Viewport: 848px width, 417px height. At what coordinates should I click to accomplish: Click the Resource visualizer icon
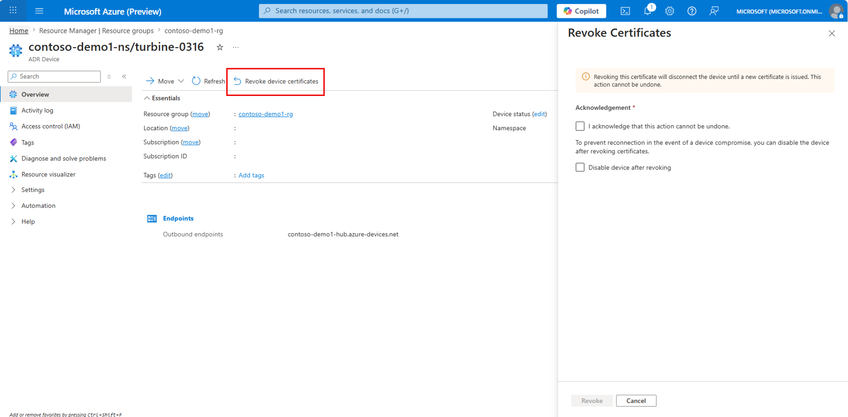point(14,174)
